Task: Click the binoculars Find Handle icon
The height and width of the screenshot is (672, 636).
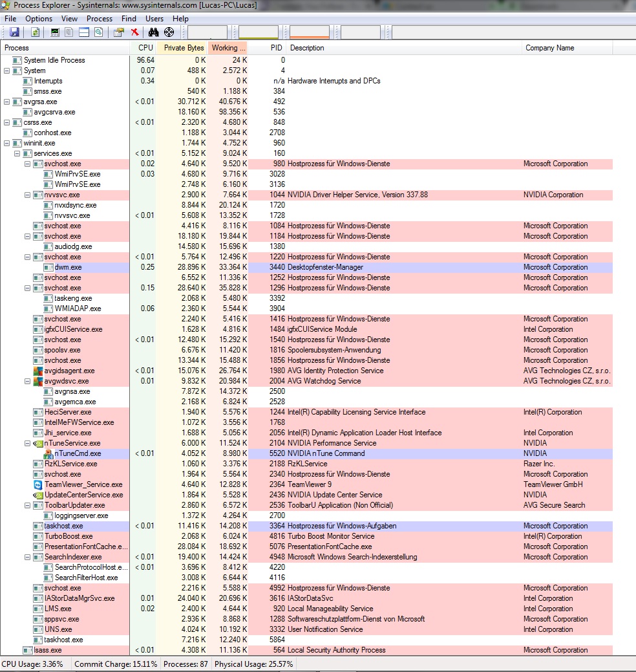Action: pos(153,32)
